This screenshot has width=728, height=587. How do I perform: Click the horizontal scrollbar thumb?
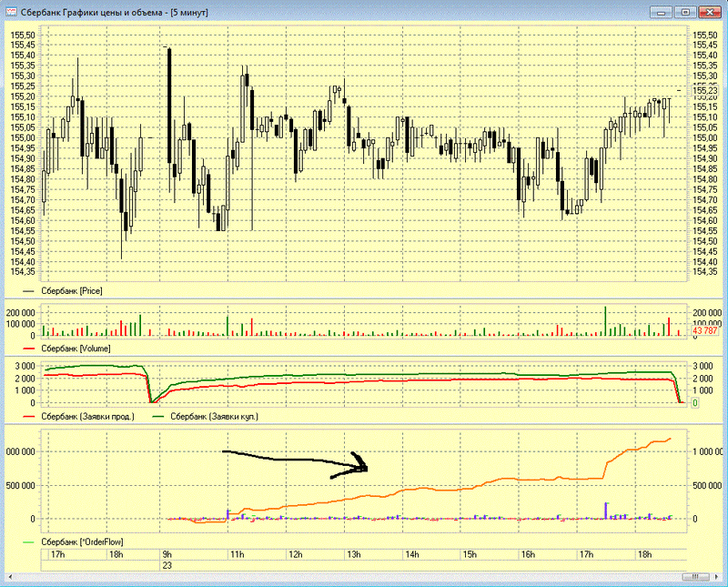coord(695,577)
